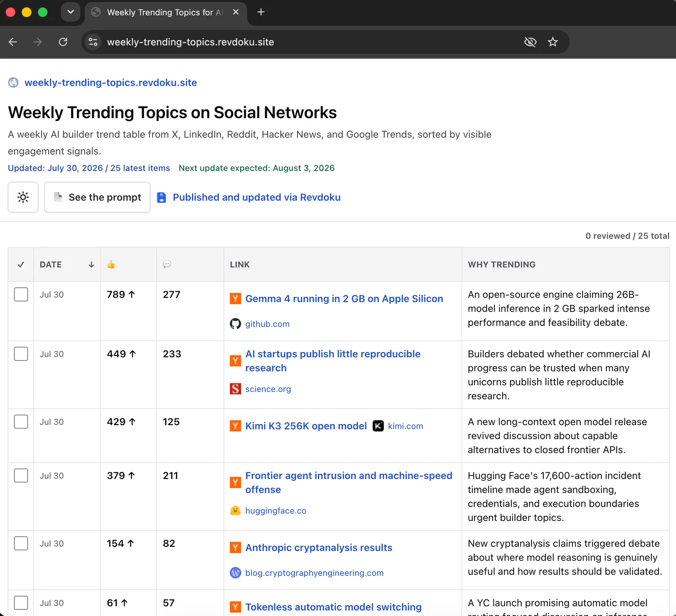Click the crossed-eye tracking protection icon
676x616 pixels.
point(530,42)
